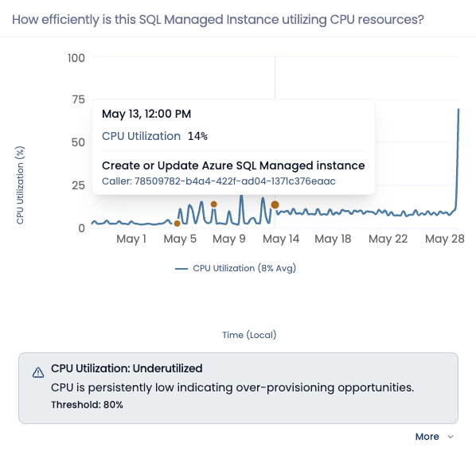This screenshot has width=476, height=459.
Task: Select the orange event marker near May 5
Action: [177, 224]
